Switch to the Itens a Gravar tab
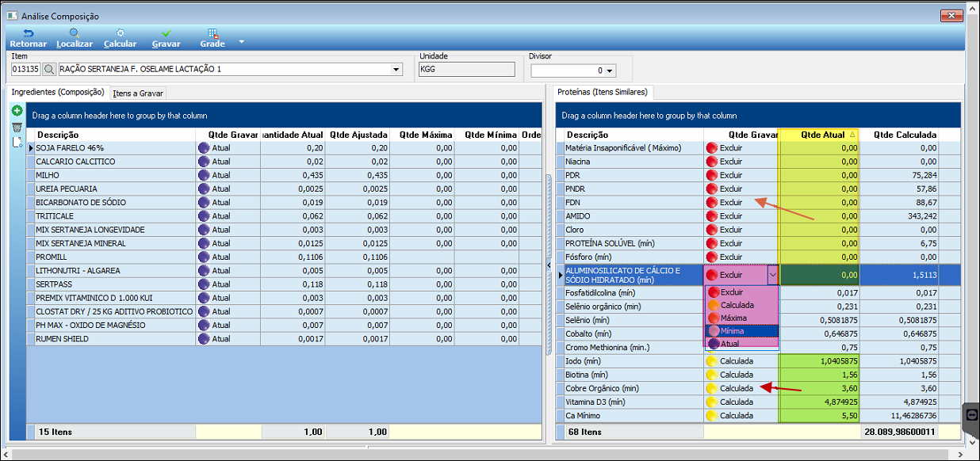 [x=138, y=93]
